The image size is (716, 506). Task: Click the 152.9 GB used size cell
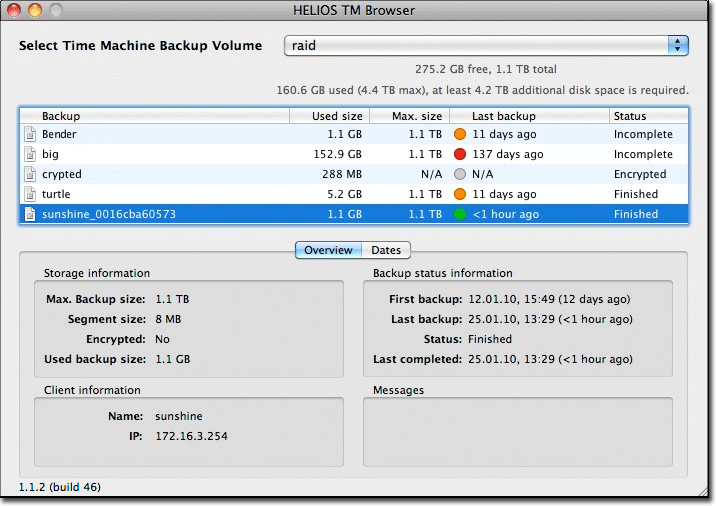[x=337, y=154]
